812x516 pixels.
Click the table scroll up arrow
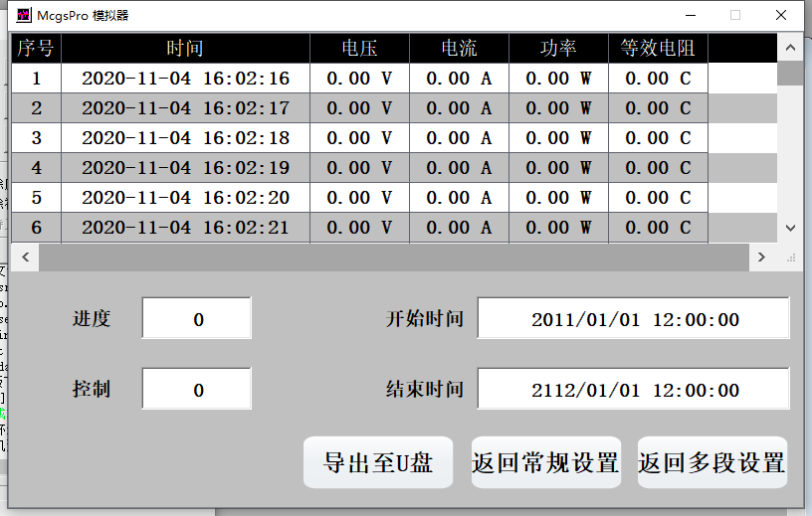(790, 48)
